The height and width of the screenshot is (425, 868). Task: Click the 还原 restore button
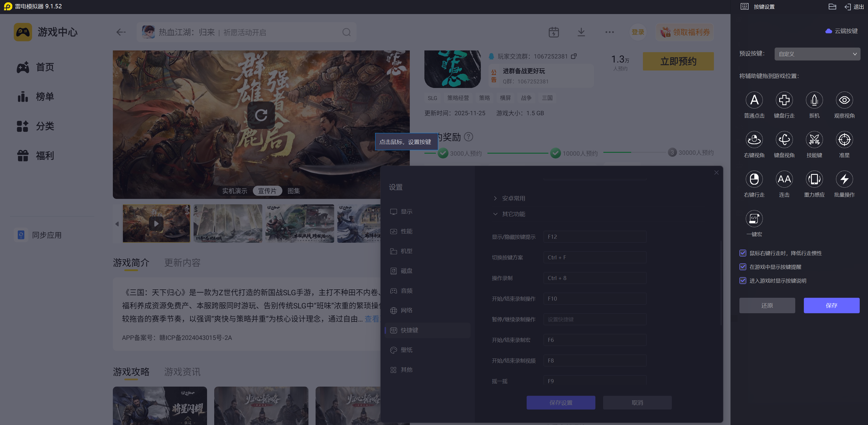767,305
